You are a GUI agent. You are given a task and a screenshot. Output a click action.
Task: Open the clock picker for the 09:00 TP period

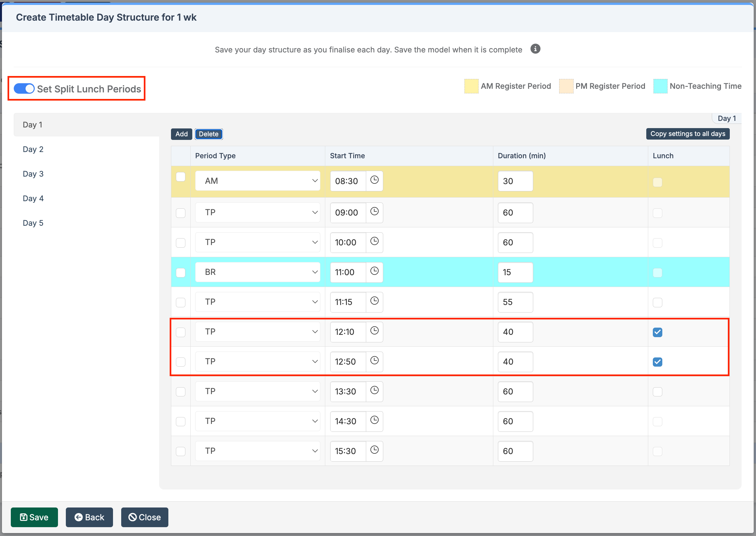click(x=374, y=212)
